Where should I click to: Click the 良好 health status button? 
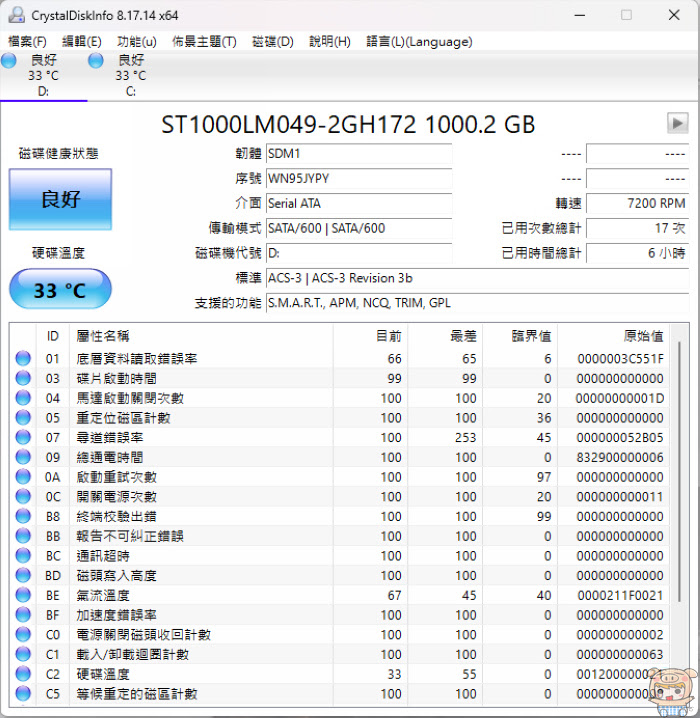point(60,199)
